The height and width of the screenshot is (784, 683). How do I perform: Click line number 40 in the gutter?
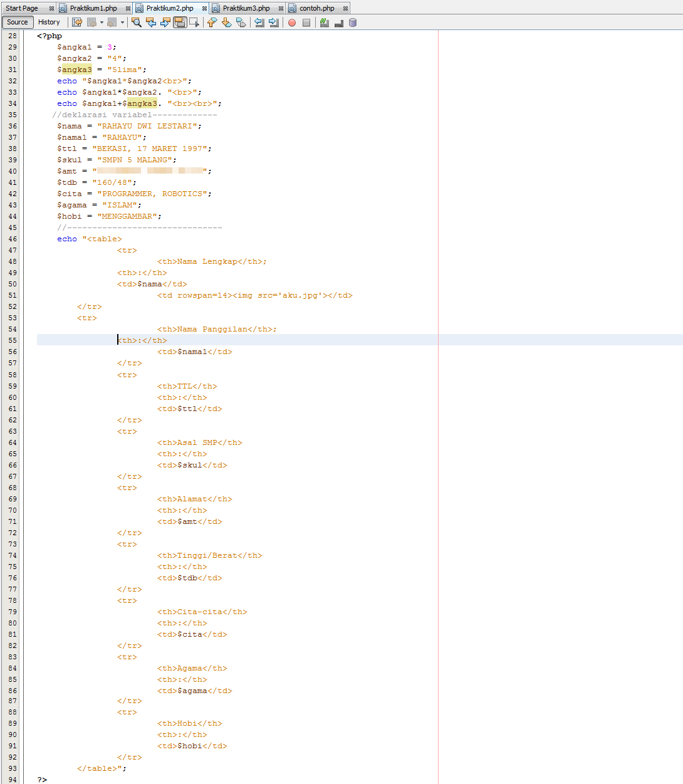pyautogui.click(x=13, y=171)
